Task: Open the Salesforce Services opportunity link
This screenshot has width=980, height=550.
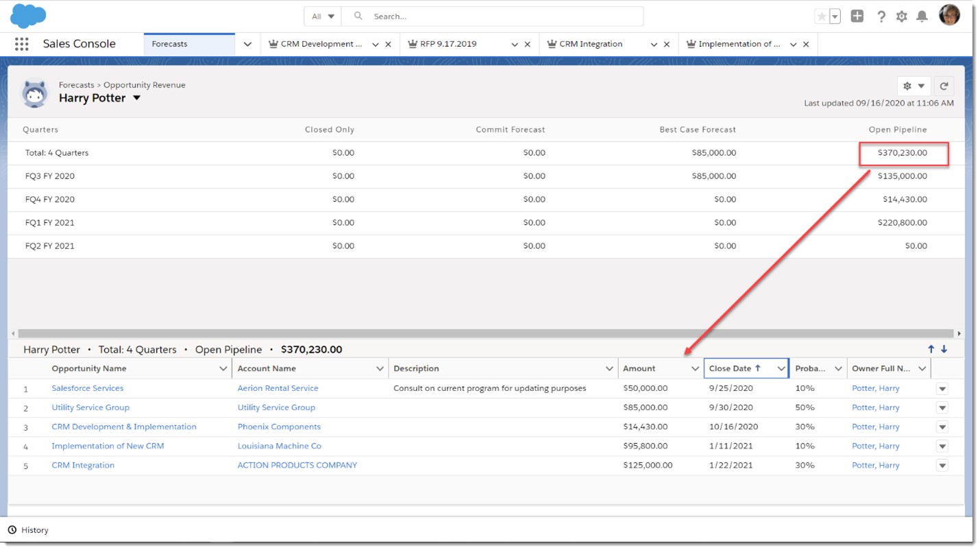Action: [x=87, y=387]
